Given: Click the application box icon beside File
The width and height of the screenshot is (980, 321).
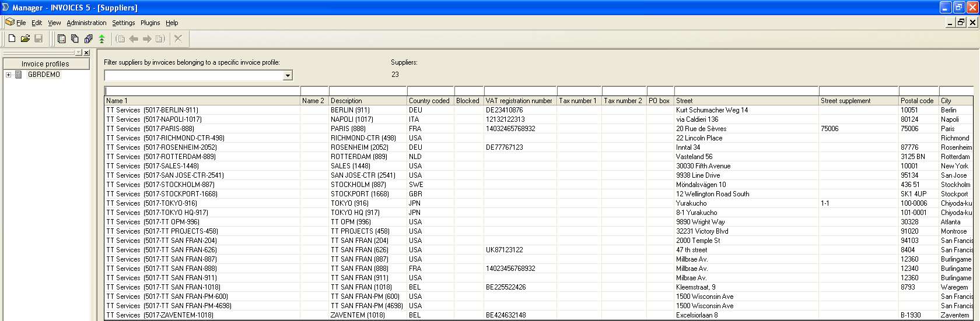Looking at the screenshot, I should click(x=9, y=22).
